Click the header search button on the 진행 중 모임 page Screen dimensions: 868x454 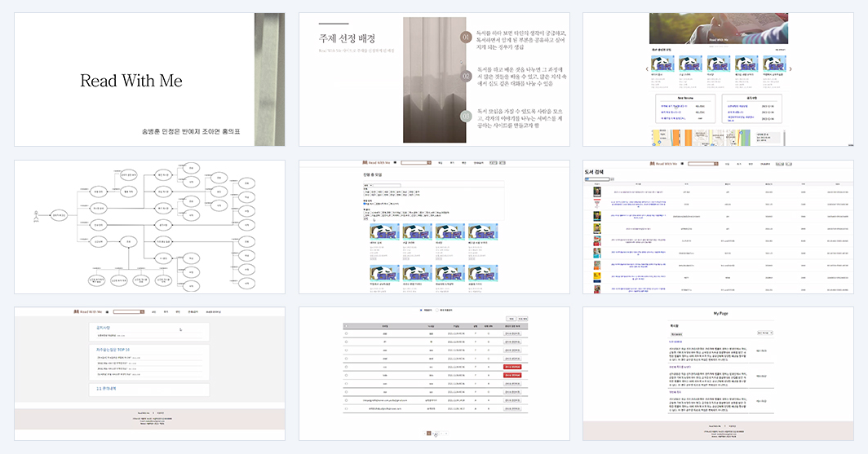pos(429,162)
